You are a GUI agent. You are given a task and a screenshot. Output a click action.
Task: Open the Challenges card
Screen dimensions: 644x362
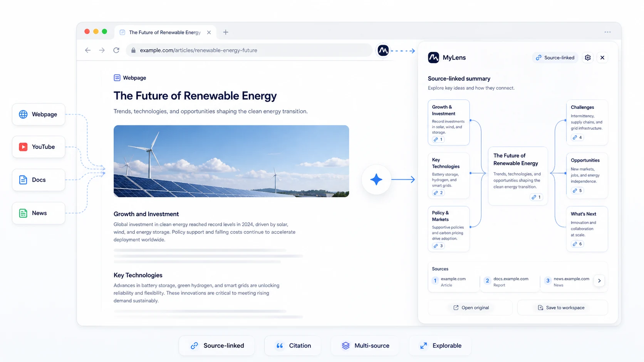[x=587, y=122]
